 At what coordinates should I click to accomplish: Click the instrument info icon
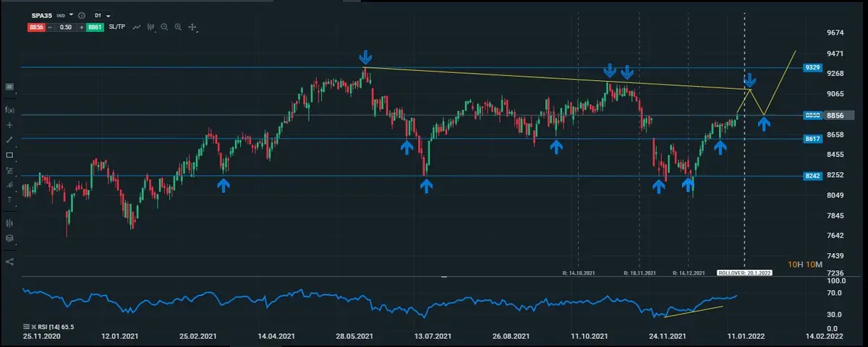pos(81,15)
